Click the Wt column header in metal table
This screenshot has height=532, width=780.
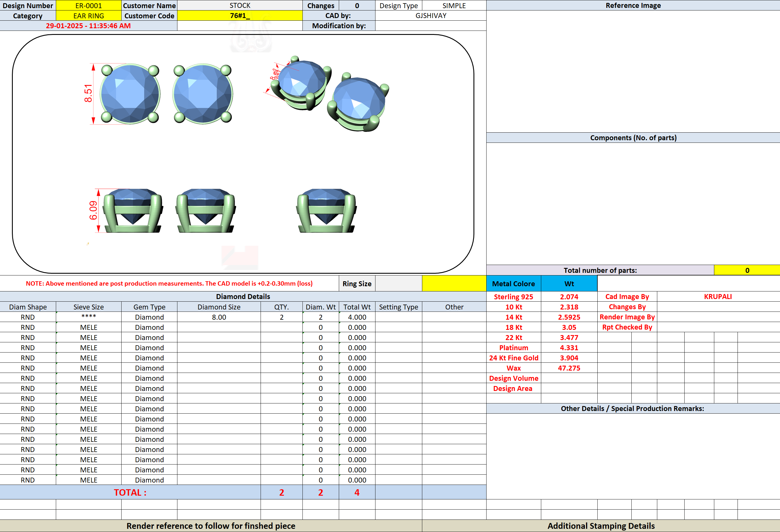569,284
